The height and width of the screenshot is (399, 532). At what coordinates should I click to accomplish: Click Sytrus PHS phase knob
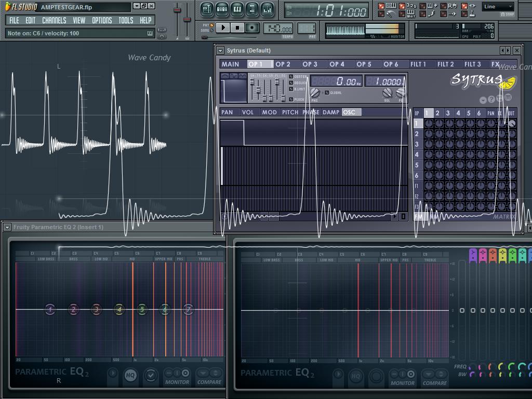[315, 92]
